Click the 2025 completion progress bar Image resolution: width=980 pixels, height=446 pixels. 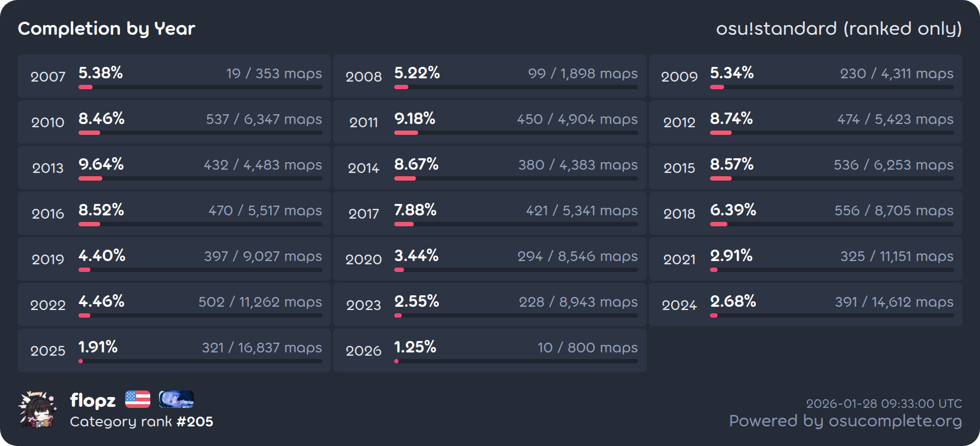tap(200, 361)
